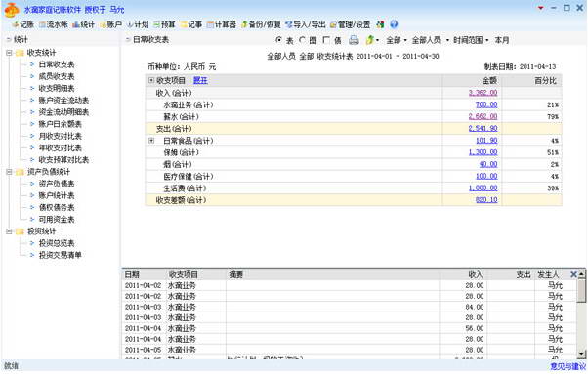Image resolution: width=588 pixels, height=374 pixels.
Task: Open the red triangle menu in title bar
Action: tap(541, 8)
